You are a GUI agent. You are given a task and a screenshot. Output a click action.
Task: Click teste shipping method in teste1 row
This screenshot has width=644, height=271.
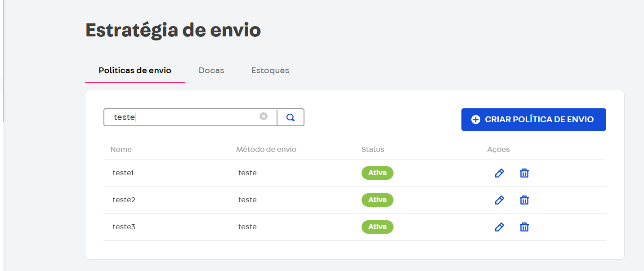click(x=247, y=173)
